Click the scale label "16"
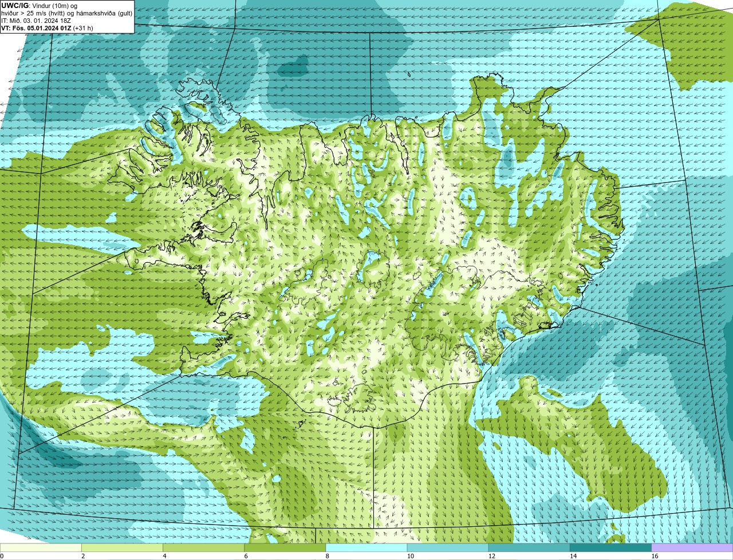Screen dimensions: 733x560 654,556
